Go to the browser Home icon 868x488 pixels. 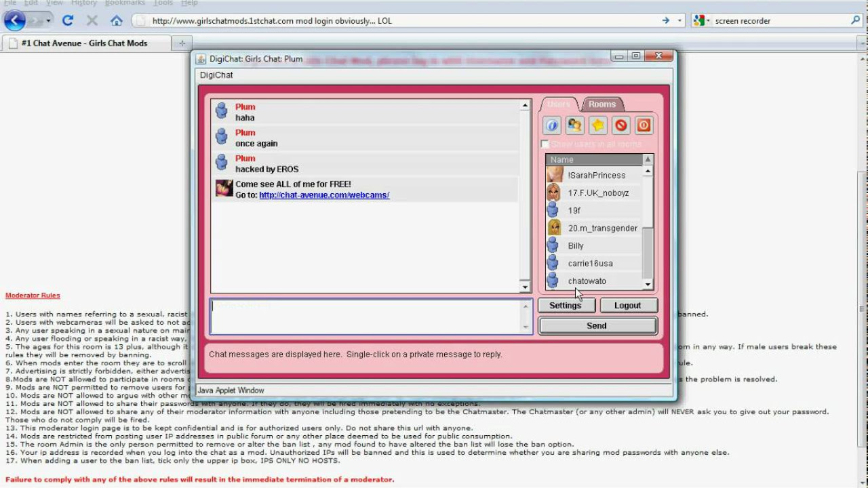[117, 21]
